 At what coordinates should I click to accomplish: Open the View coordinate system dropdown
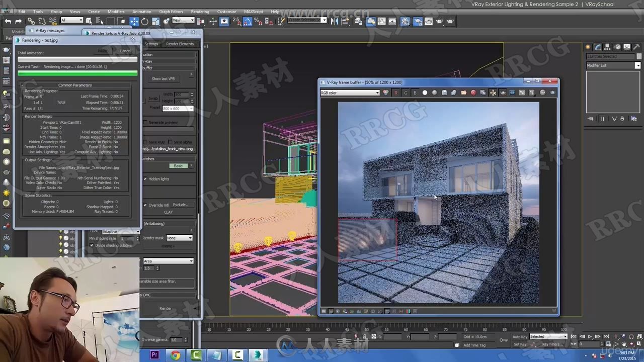pos(183,20)
